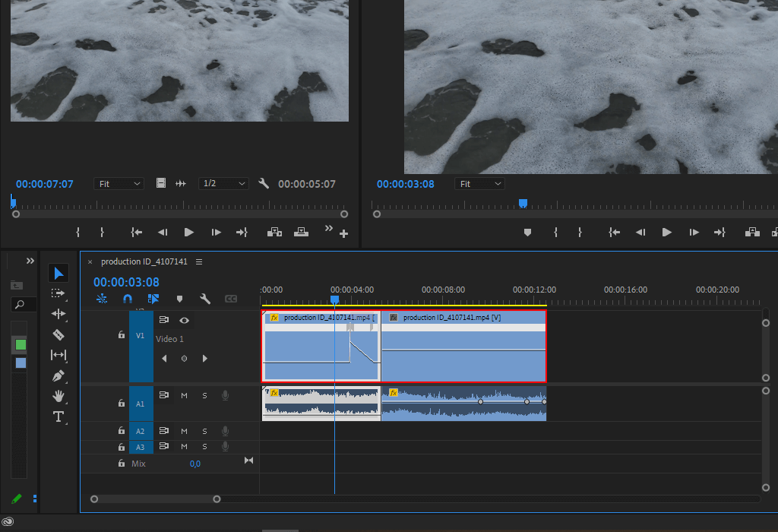Lock the A1 audio track

(121, 404)
